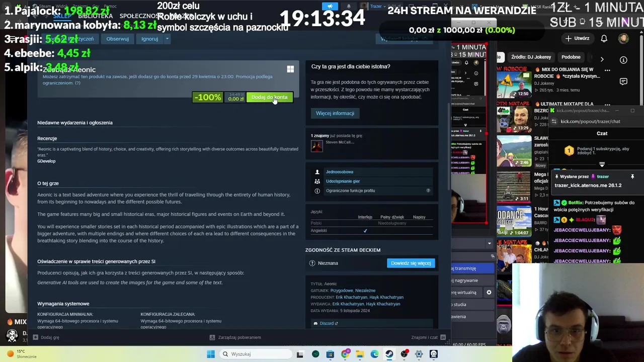Select the Podobne chip on YouTube

pyautogui.click(x=571, y=57)
